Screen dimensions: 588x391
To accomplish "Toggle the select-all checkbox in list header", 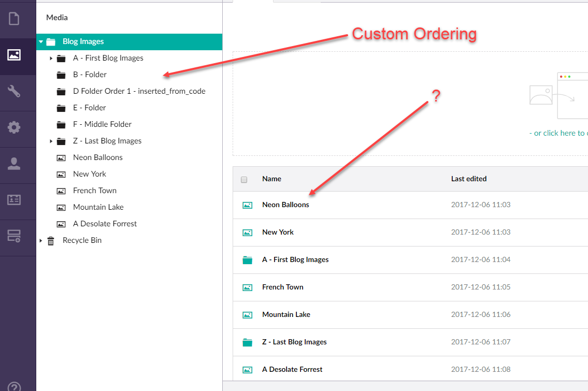I will 244,180.
